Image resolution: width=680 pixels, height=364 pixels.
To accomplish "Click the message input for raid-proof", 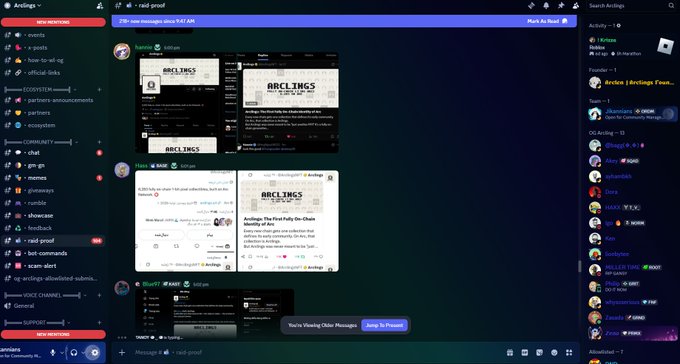I will pyautogui.click(x=317, y=352).
